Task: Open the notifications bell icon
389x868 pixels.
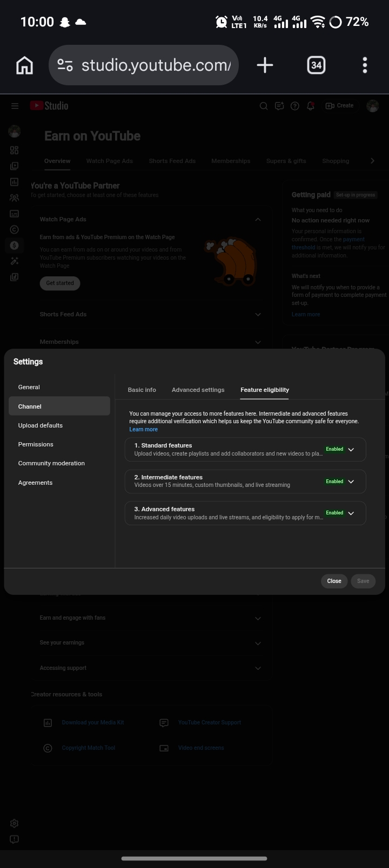Action: [311, 106]
